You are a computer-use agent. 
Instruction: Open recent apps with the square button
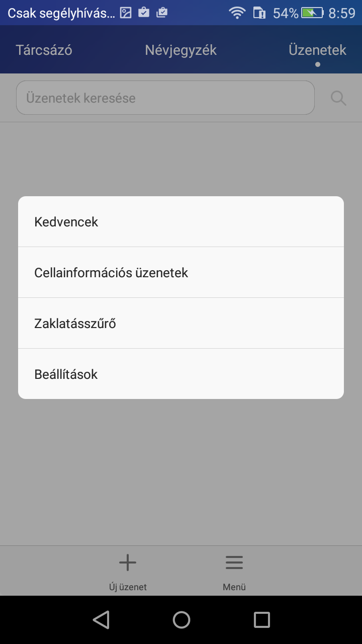[x=261, y=620]
